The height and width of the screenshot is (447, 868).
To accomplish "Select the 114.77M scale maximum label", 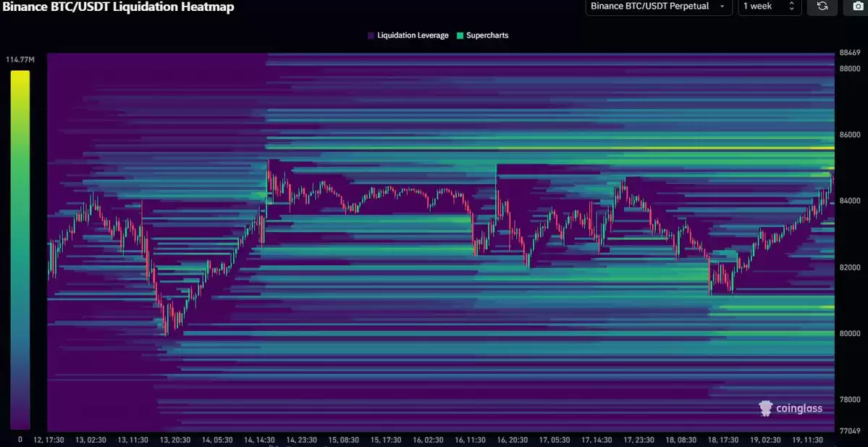I will click(x=20, y=60).
